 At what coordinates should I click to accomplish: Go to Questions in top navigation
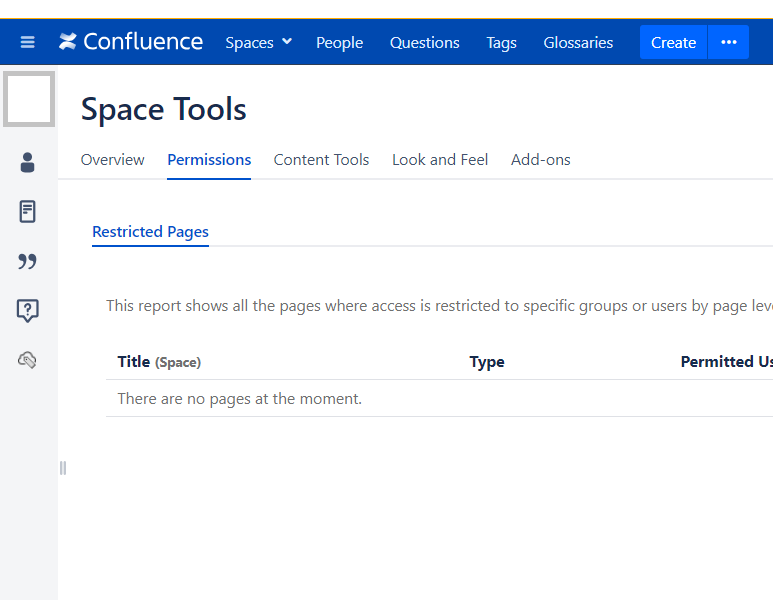[424, 42]
